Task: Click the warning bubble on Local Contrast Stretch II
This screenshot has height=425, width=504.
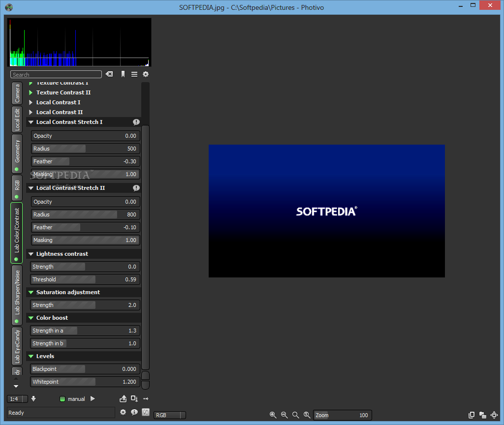Action: tap(136, 188)
